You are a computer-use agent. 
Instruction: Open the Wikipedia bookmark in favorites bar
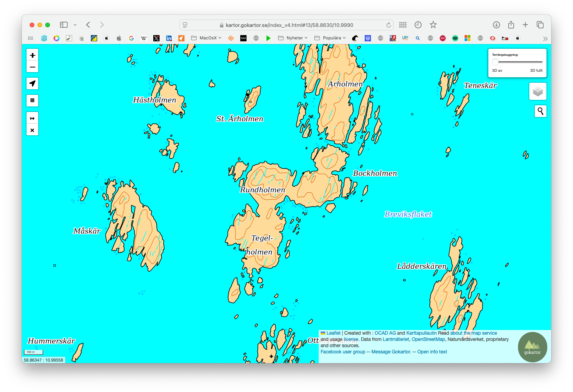tap(144, 38)
